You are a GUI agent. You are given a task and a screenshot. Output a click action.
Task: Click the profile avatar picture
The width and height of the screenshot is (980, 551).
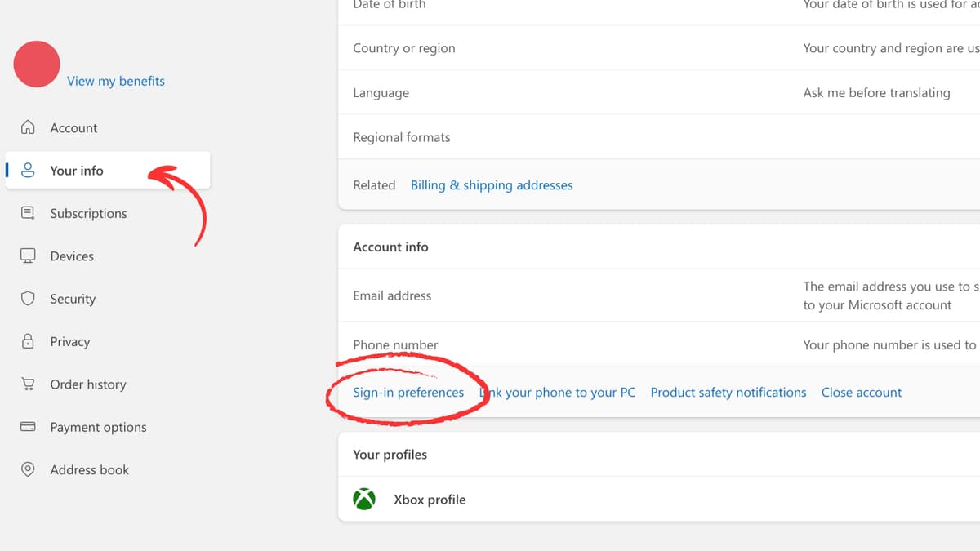tap(37, 64)
